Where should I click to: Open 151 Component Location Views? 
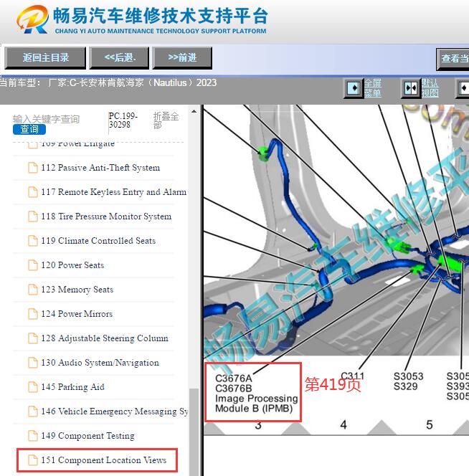[104, 460]
